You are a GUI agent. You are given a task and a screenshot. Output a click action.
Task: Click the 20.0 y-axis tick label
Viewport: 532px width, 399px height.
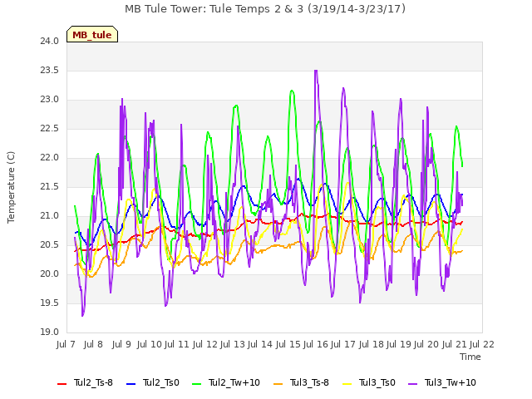50,274
